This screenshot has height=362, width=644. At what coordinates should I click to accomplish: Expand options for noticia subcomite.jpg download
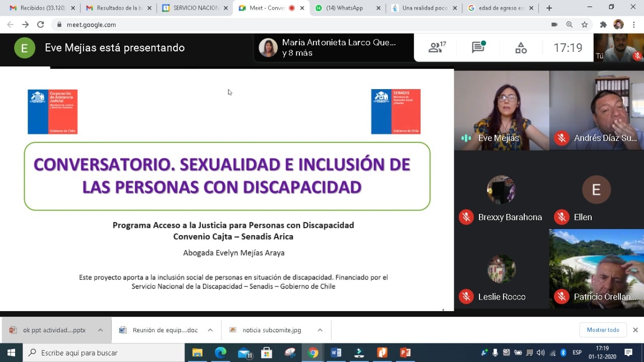pos(320,330)
